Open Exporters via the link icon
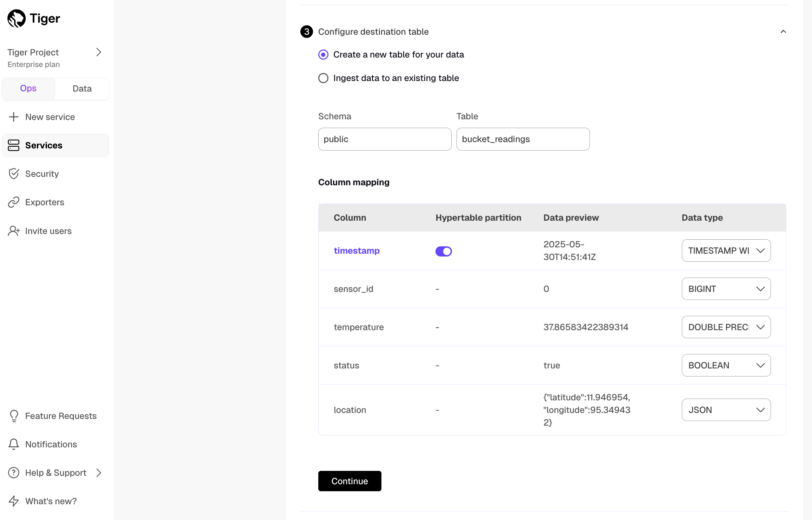Screen dimensions: 812x520 [14, 202]
